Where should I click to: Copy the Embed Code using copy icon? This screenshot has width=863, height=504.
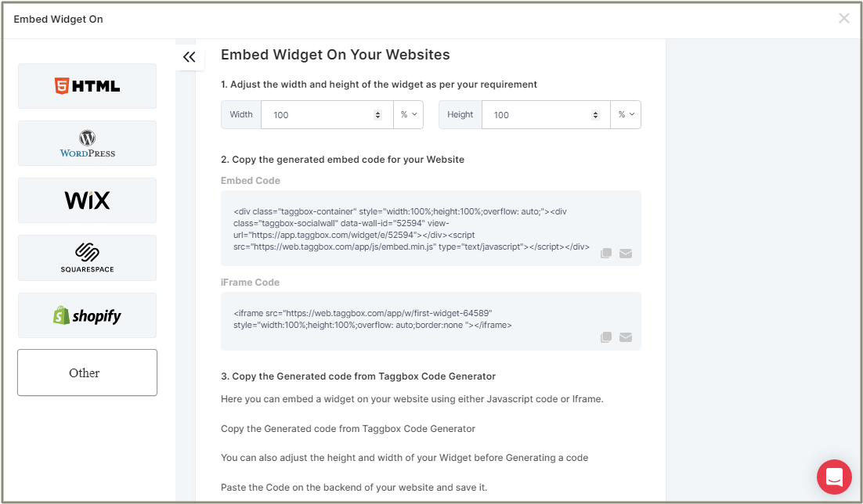606,253
